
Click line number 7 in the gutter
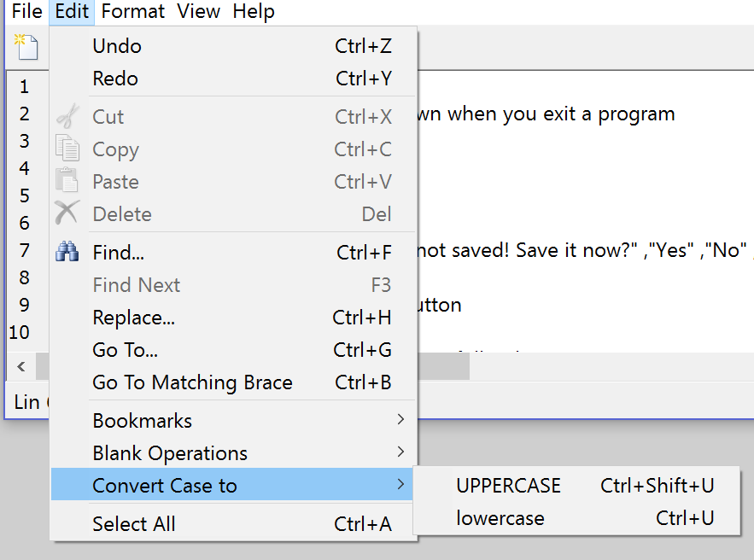pyautogui.click(x=24, y=250)
